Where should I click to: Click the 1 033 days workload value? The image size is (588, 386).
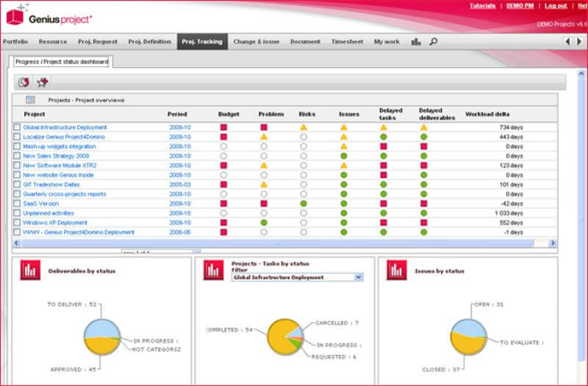coord(509,213)
